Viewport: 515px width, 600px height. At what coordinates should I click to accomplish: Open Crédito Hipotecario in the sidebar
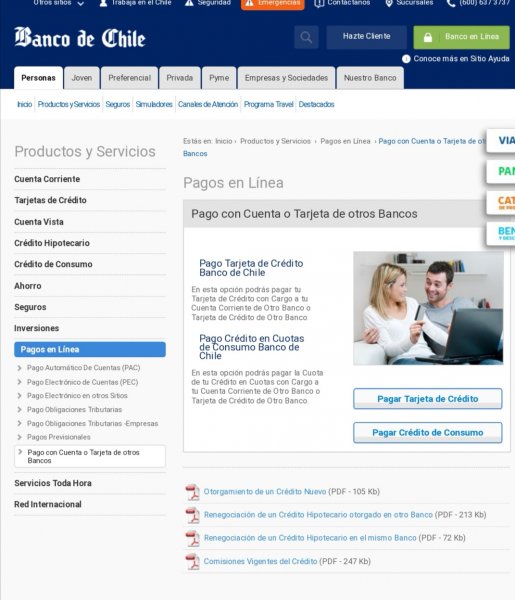point(52,243)
